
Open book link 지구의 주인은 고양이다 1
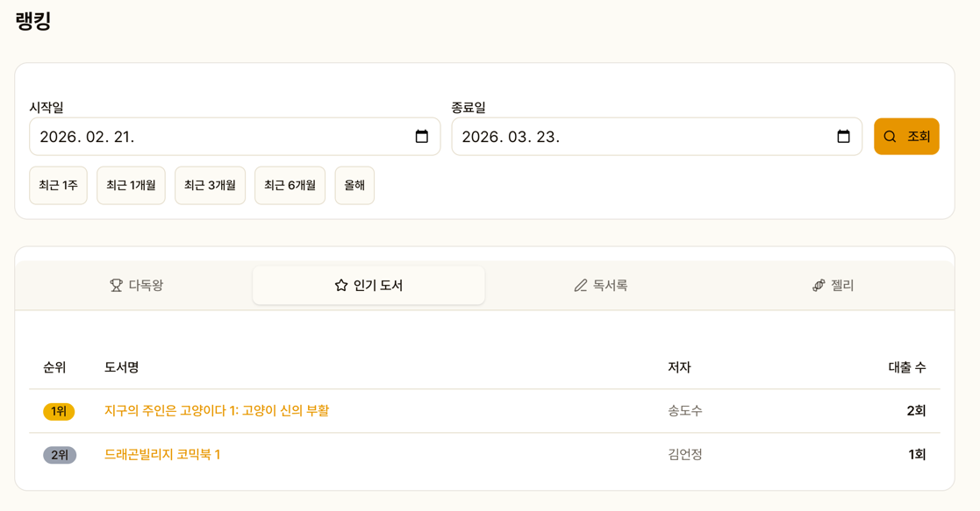click(217, 411)
